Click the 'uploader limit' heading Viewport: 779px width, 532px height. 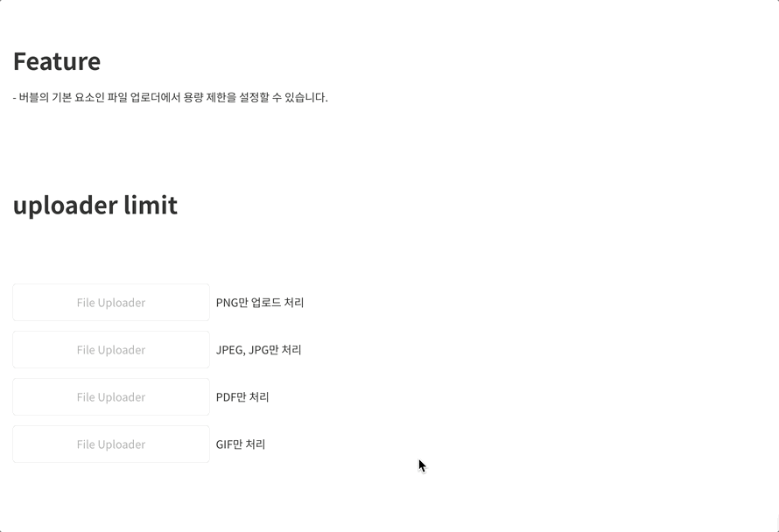click(x=95, y=205)
